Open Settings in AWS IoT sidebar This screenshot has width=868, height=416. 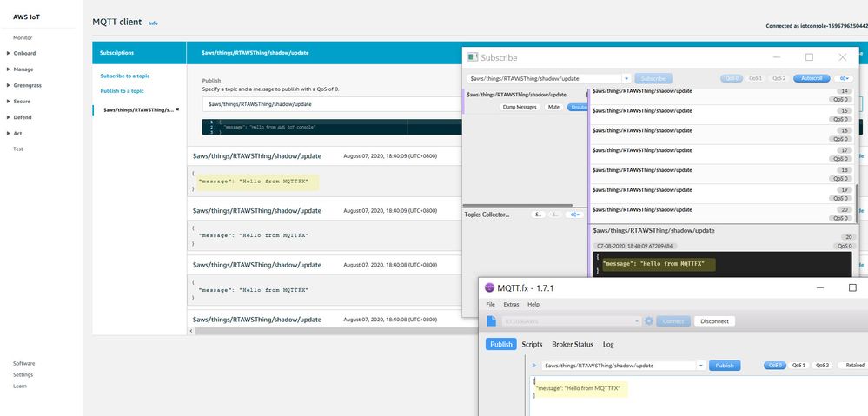point(23,374)
